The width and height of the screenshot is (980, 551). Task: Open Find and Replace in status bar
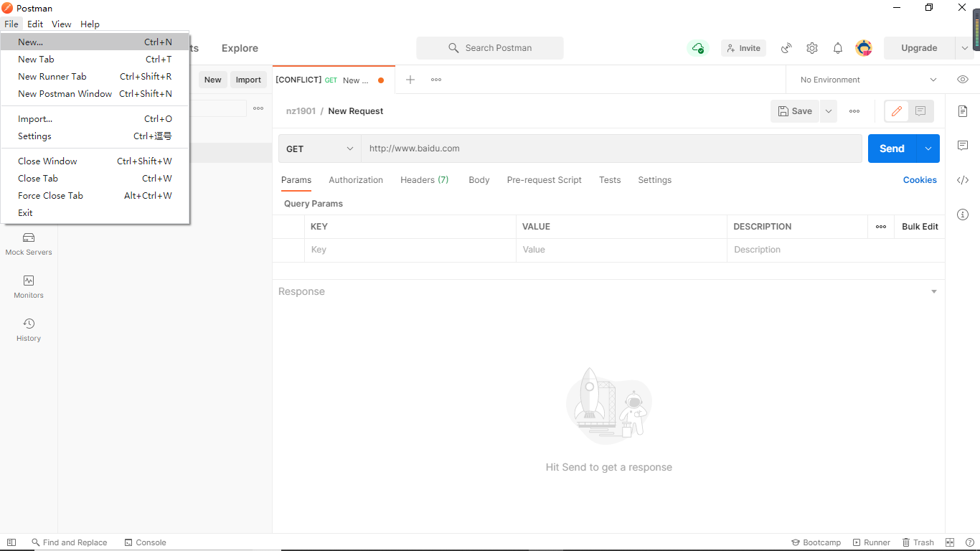[x=69, y=542]
